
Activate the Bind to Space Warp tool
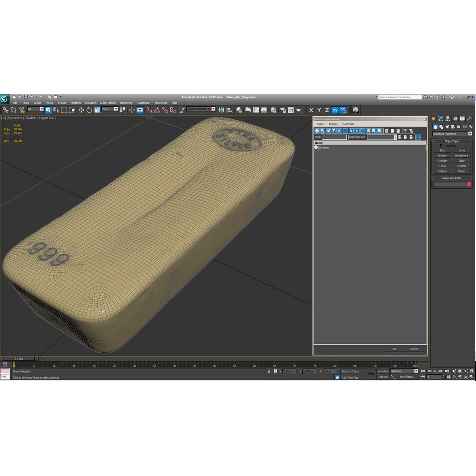21,110
